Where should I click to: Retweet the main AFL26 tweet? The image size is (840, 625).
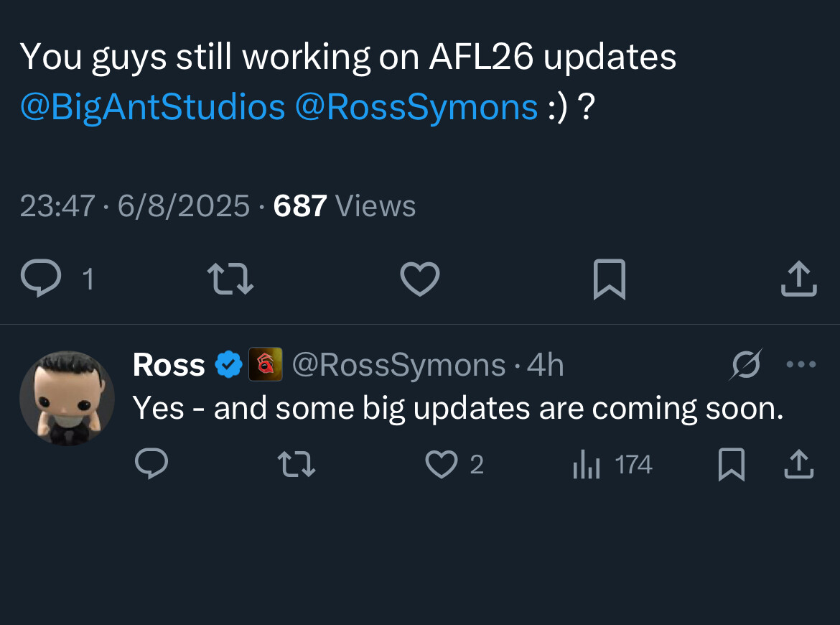230,279
